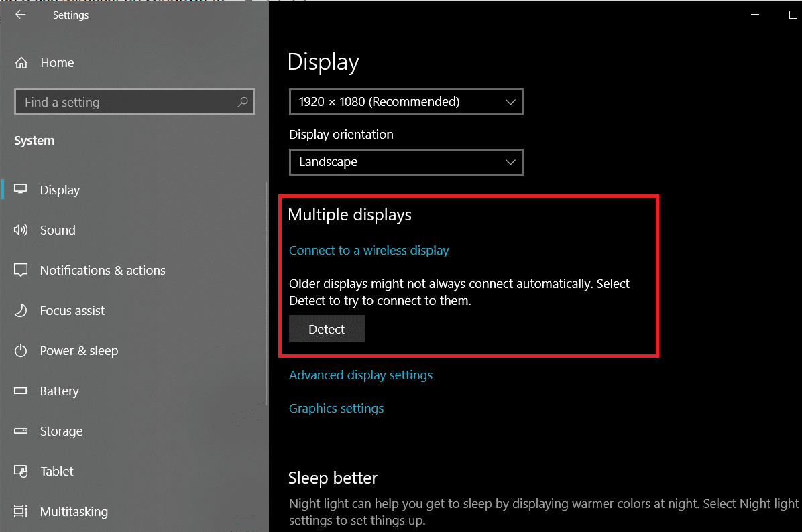The width and height of the screenshot is (802, 532).
Task: Open Tablet settings
Action: (134, 471)
